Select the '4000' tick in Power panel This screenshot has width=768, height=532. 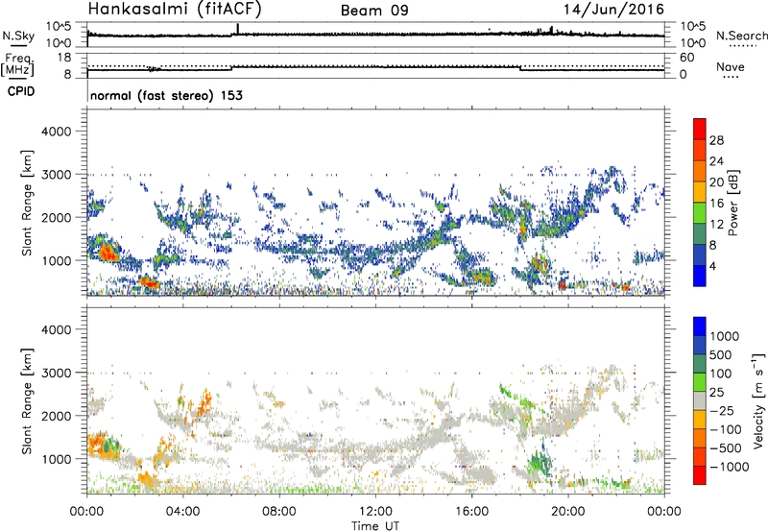[57, 132]
